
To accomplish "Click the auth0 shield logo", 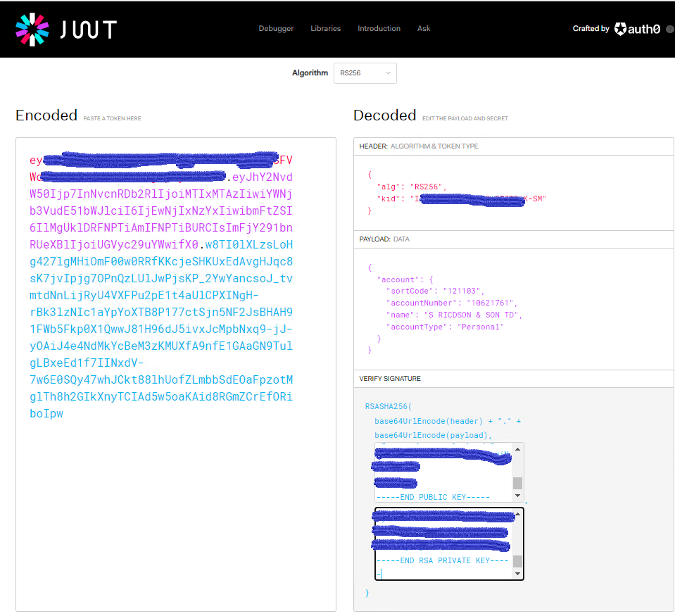I will [620, 29].
